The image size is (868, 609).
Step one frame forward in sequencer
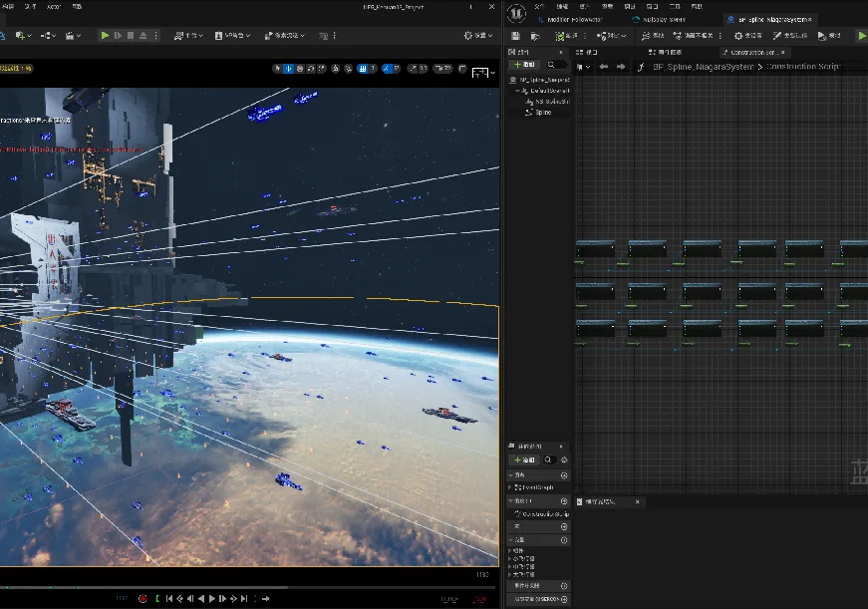pos(222,598)
